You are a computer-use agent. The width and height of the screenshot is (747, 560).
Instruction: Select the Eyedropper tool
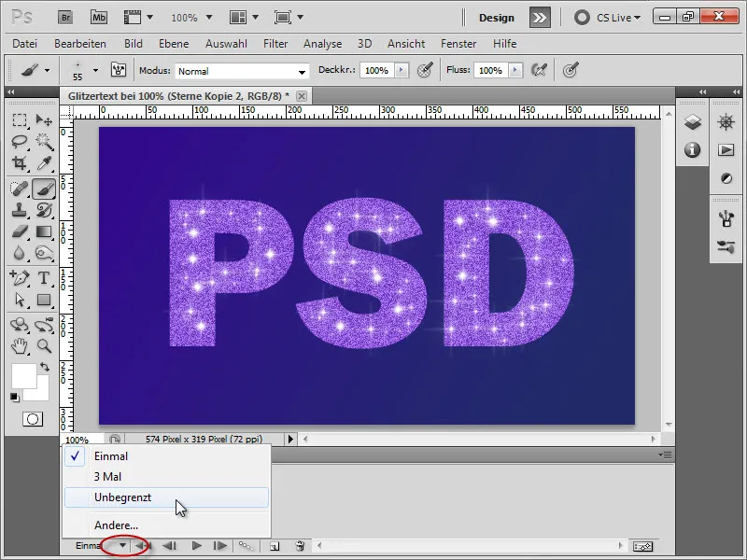point(44,163)
